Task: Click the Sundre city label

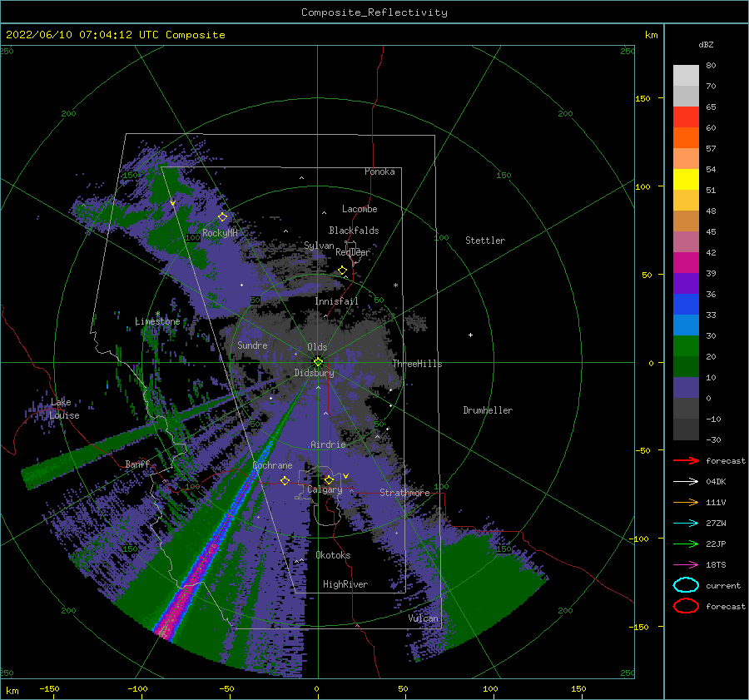Action: 252,345
